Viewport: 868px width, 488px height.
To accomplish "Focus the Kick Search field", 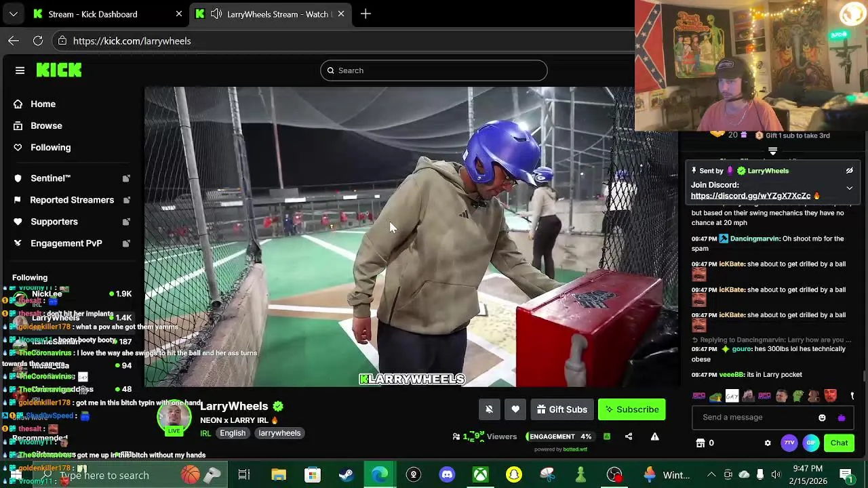I will click(433, 70).
